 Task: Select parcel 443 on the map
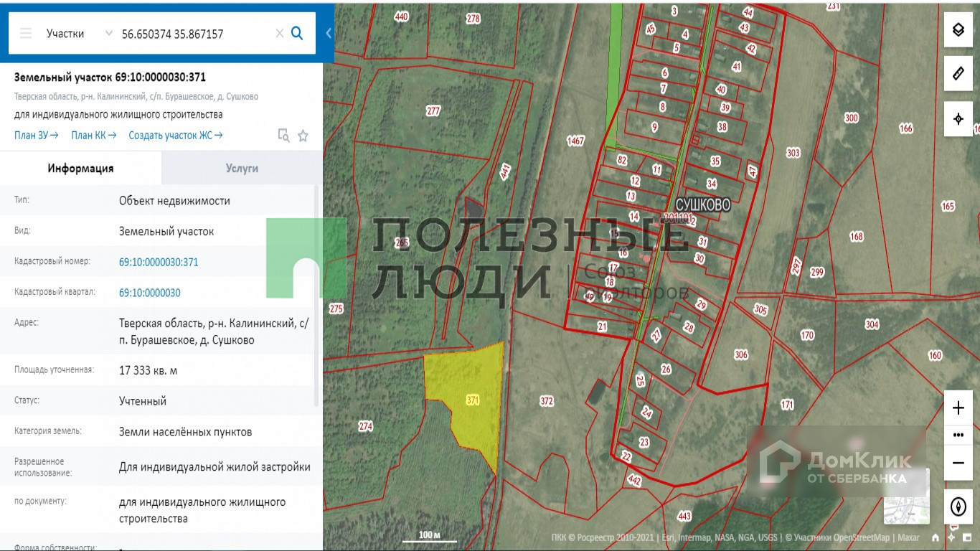point(684,517)
